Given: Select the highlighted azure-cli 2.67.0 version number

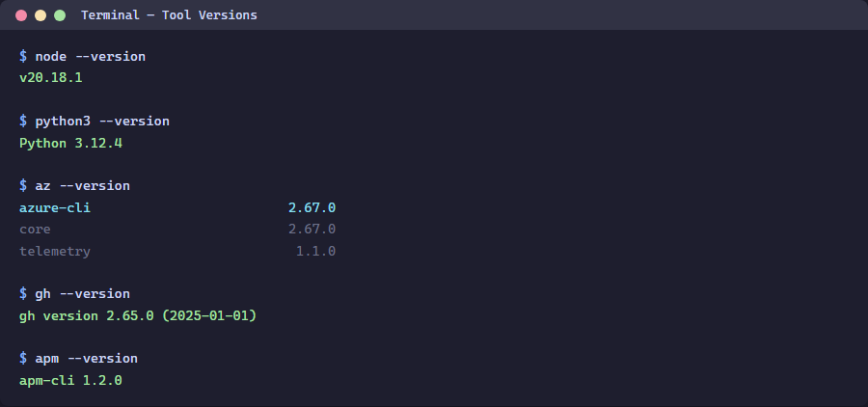Looking at the screenshot, I should pyautogui.click(x=312, y=207).
